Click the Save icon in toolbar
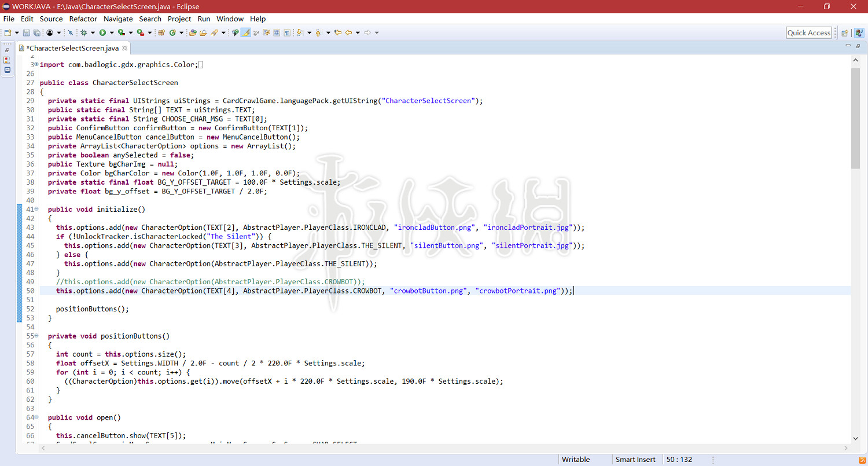 27,33
